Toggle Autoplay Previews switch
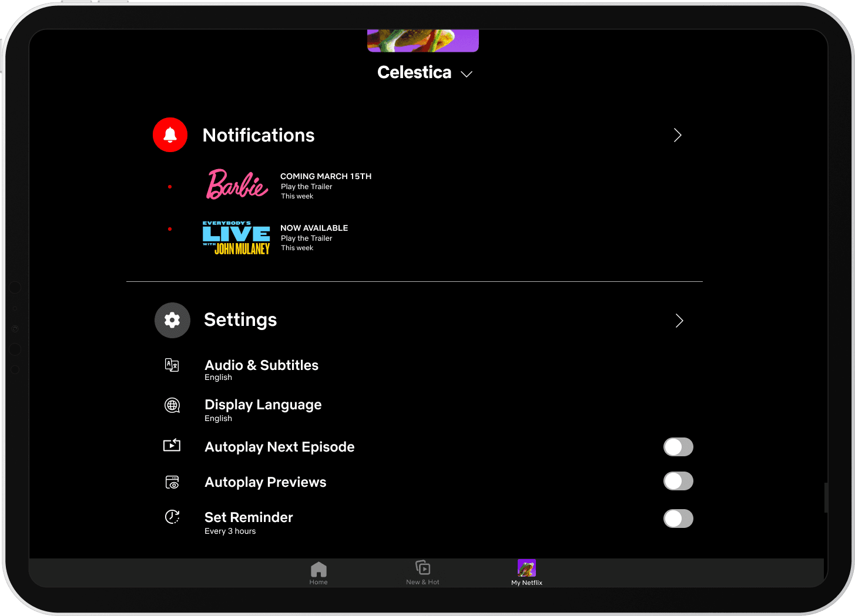855x616 pixels. [x=678, y=481]
